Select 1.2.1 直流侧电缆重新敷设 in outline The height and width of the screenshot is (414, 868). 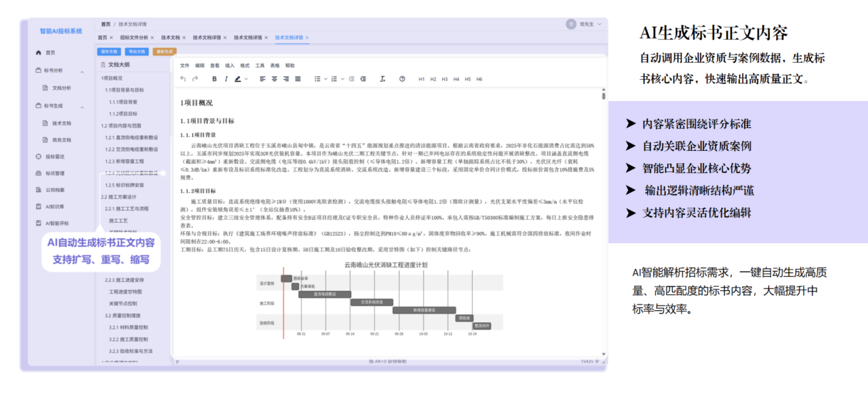[x=131, y=137]
